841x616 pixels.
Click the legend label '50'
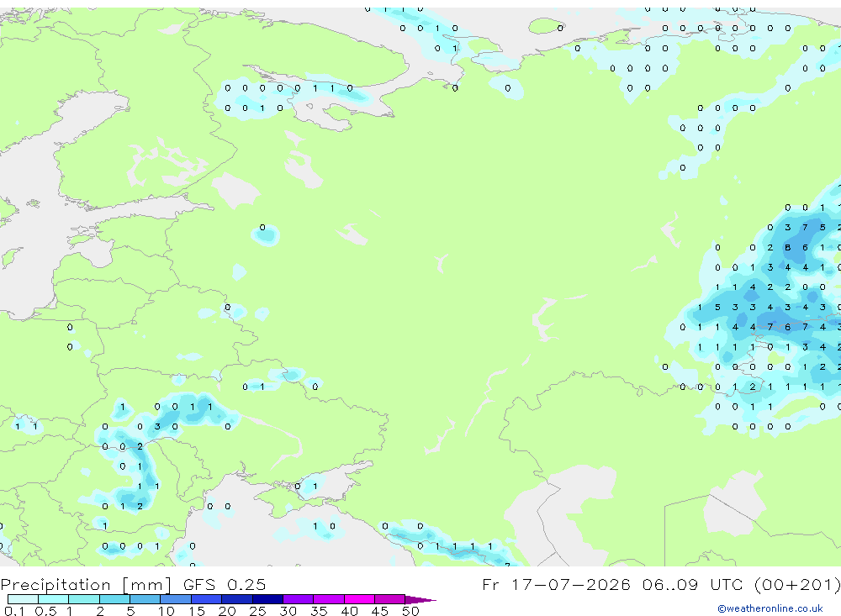pyautogui.click(x=410, y=611)
